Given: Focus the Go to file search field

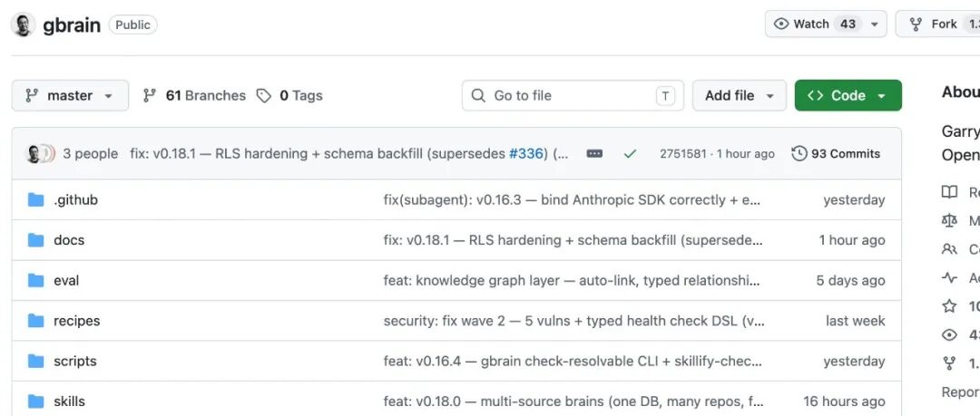Looking at the screenshot, I should tap(573, 95).
